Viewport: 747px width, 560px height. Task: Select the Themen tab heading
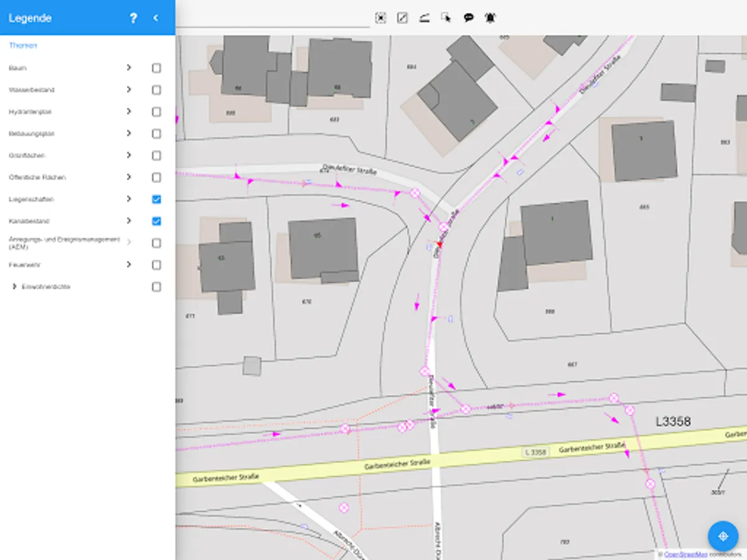pos(23,46)
